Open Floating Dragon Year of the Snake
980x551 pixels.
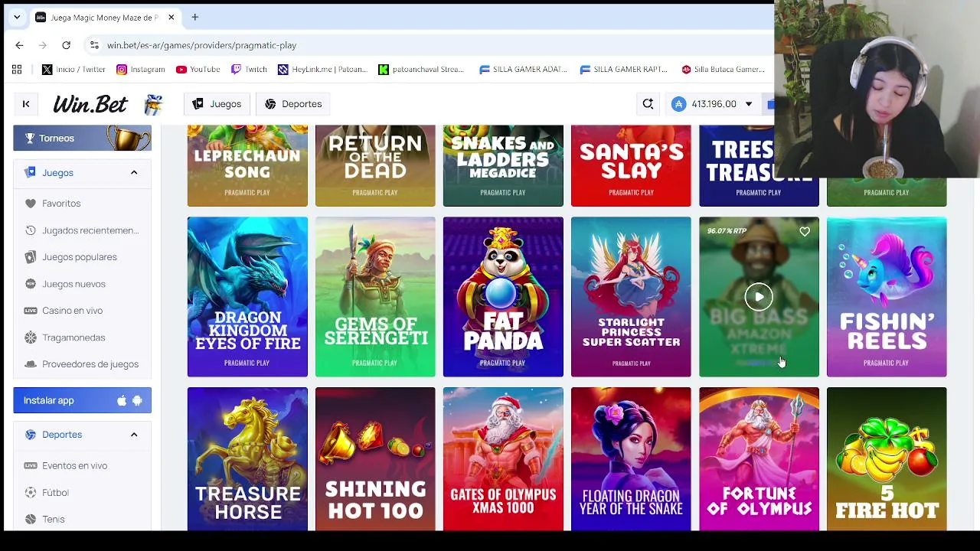[631, 459]
